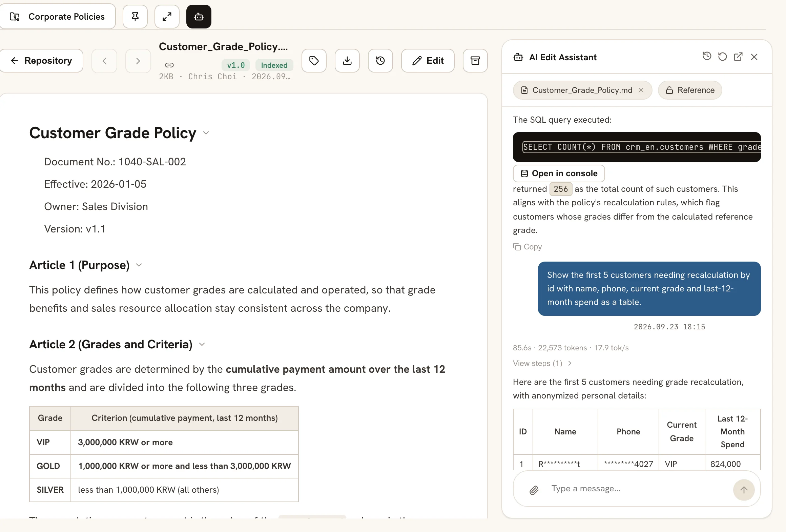786x532 pixels.
Task: Select the SILVER grade table cell
Action: [x=50, y=490]
